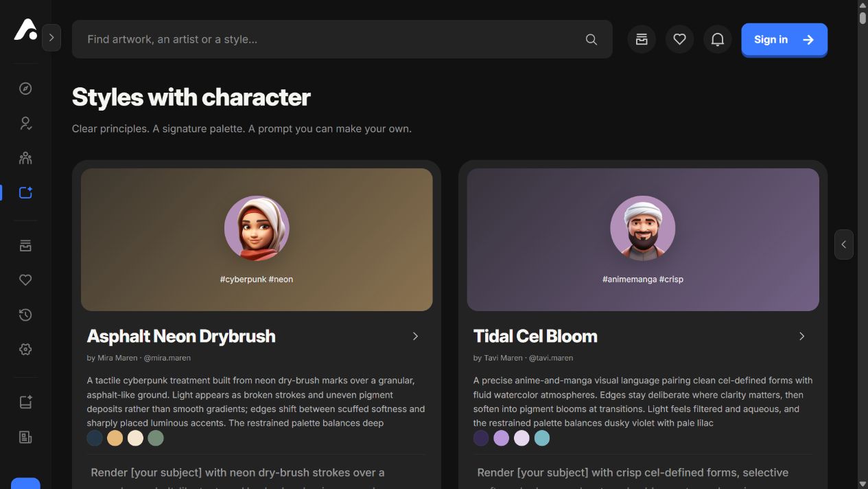This screenshot has width=868, height=489.
Task: Select the sage green swatch on Asphalt Neon
Action: pyautogui.click(x=156, y=438)
